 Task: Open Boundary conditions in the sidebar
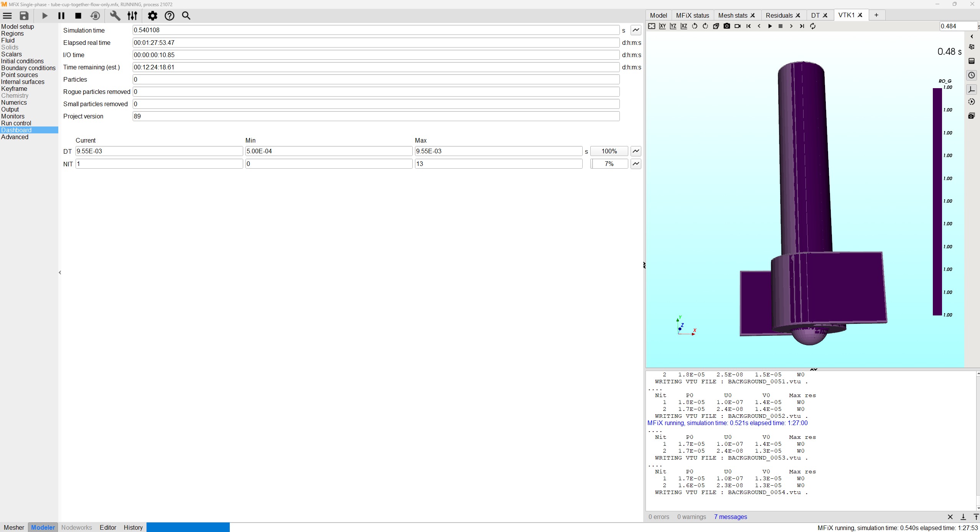28,68
